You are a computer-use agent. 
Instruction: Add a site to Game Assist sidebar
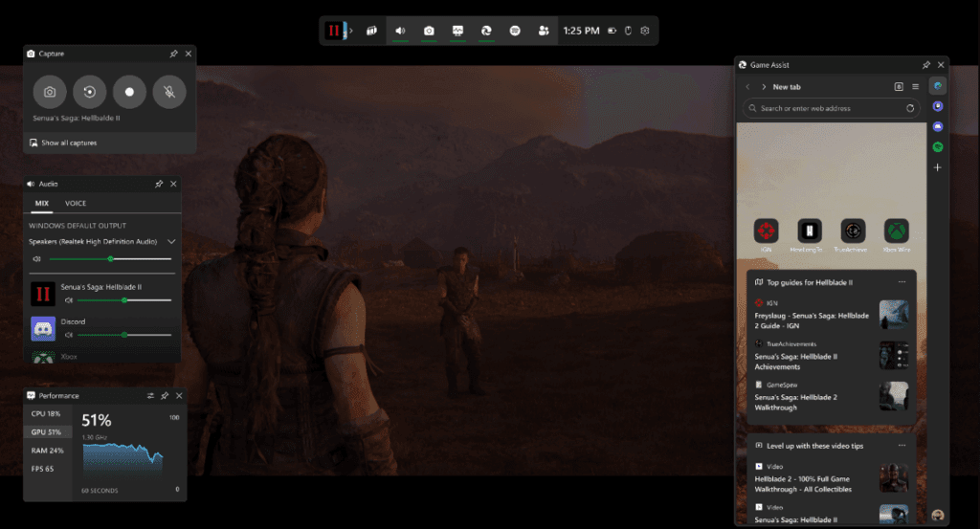(938, 167)
